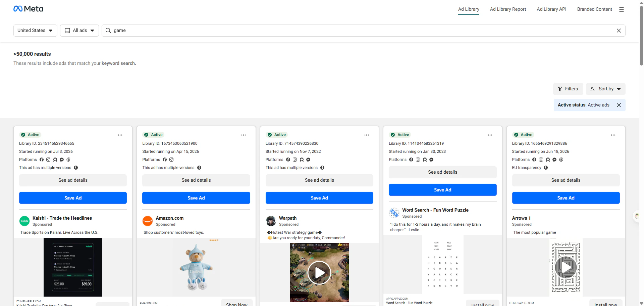
Task: Open the Filters panel
Action: click(x=568, y=89)
